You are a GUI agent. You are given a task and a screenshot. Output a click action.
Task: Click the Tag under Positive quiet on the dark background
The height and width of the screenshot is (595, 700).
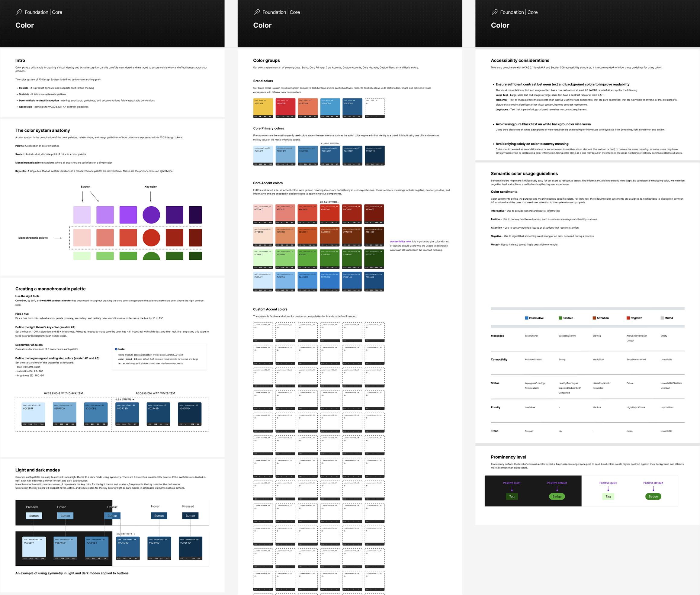click(512, 497)
